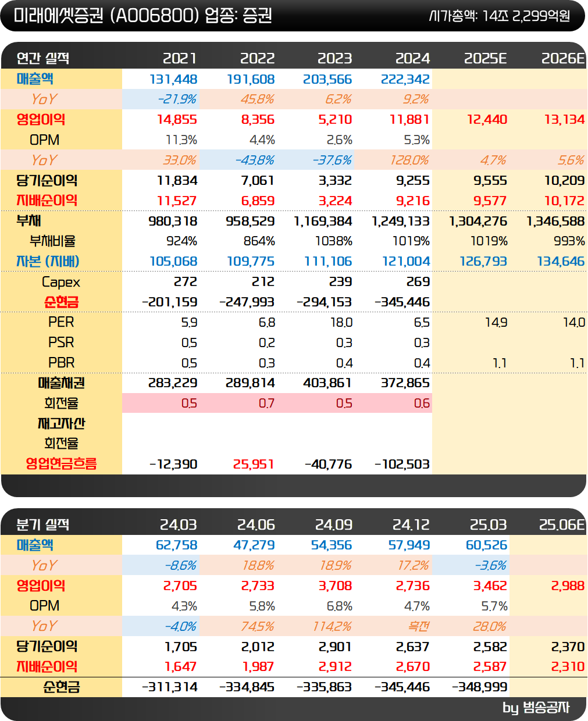
Task: Click quarterly 순현금 value -311,314
Action: pos(170,687)
